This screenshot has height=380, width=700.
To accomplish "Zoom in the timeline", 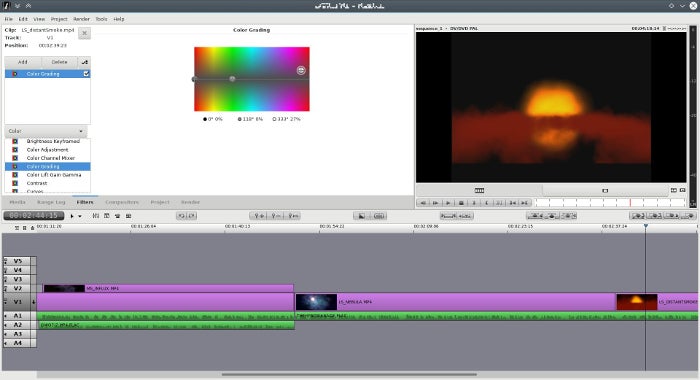I will [258, 216].
